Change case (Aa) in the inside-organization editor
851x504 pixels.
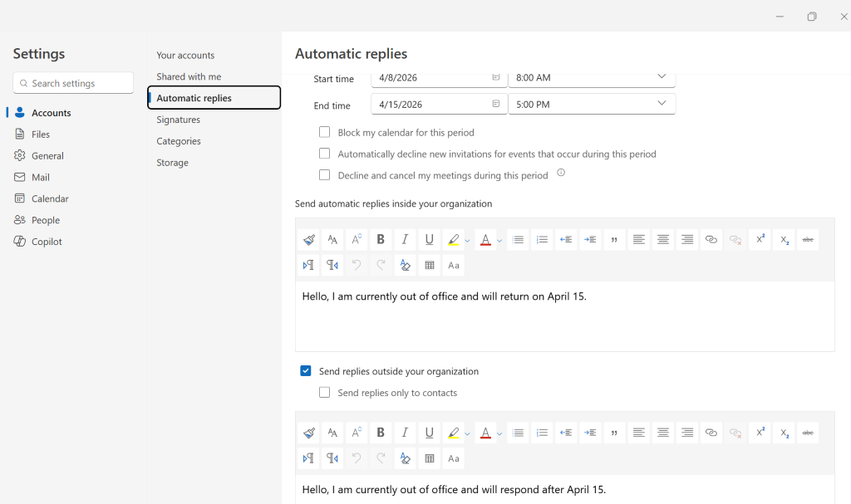click(x=454, y=265)
